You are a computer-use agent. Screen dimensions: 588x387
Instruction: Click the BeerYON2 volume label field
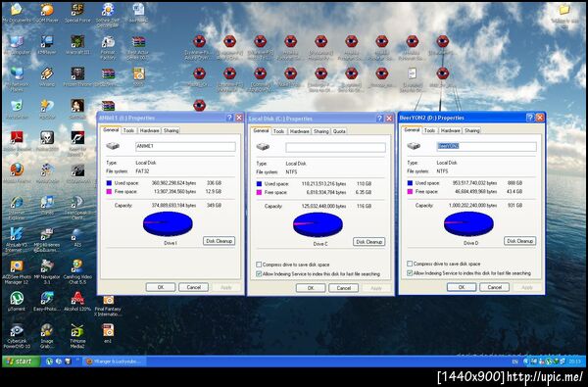pyautogui.click(x=487, y=146)
